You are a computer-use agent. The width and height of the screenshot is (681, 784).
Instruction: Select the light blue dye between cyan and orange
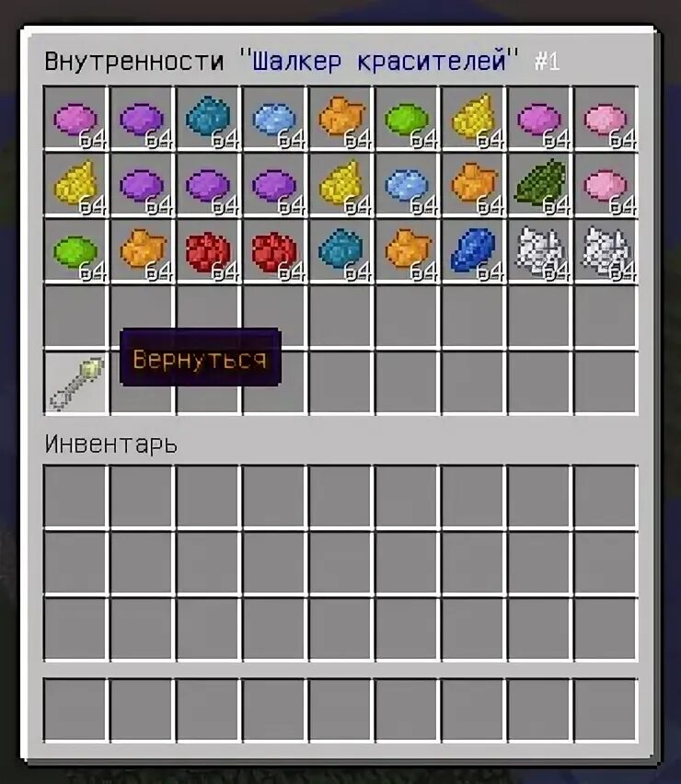coord(275,119)
